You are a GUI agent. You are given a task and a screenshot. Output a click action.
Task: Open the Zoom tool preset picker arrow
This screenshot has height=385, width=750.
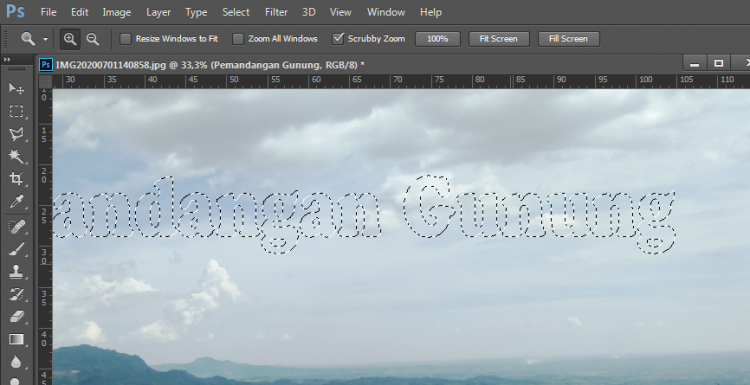point(45,39)
